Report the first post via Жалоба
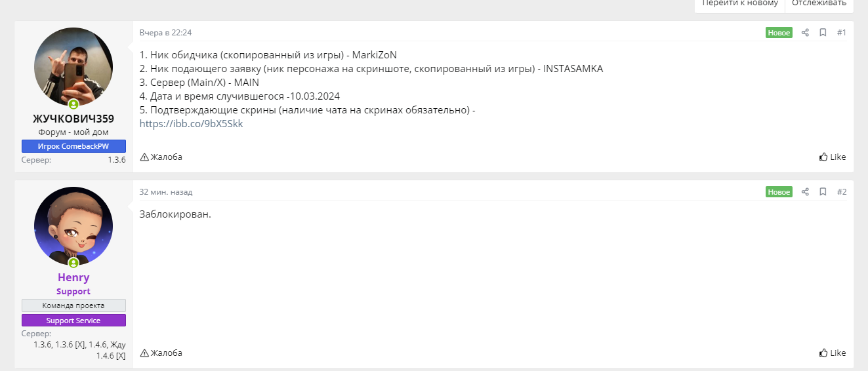 coord(161,157)
